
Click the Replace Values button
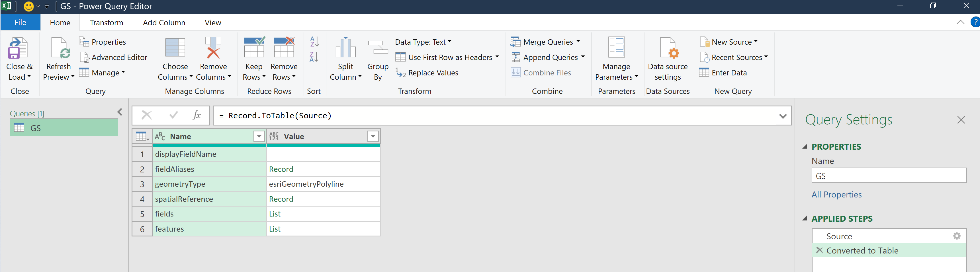click(427, 73)
